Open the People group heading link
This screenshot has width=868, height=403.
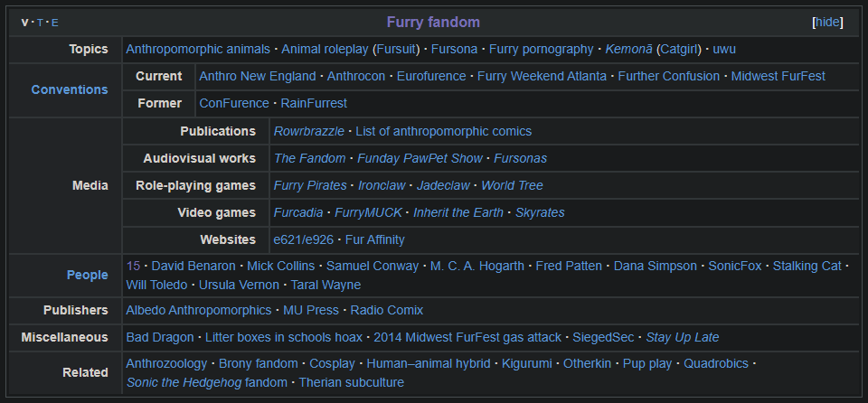point(87,275)
